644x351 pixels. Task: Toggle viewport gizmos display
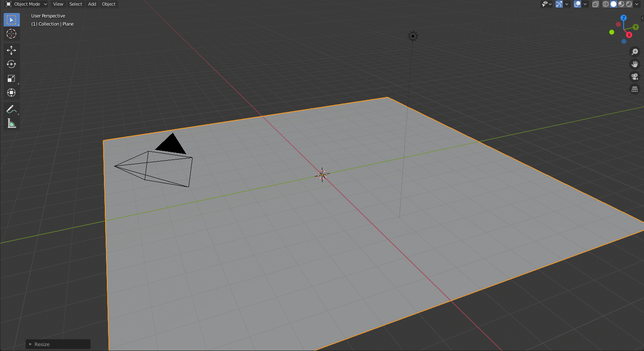click(559, 4)
